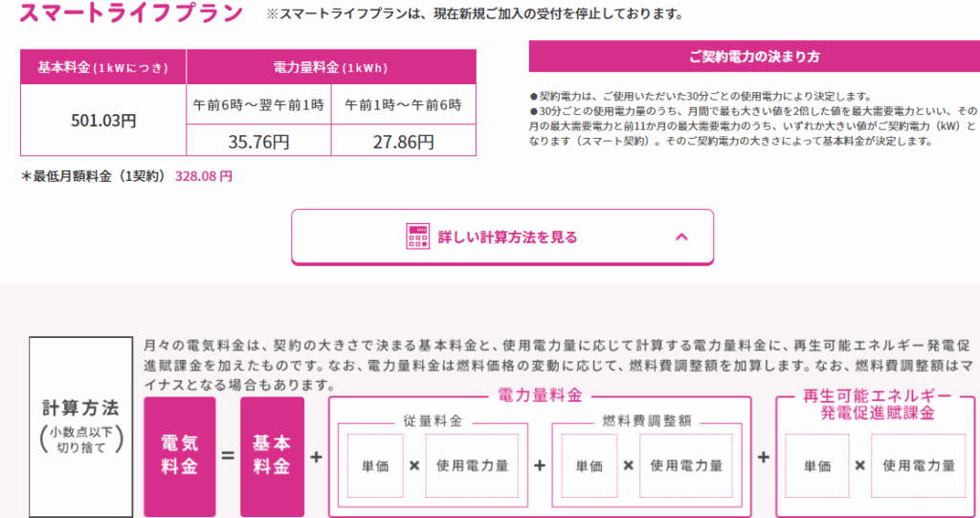Select the スマートライフプラン heading
The width and height of the screenshot is (980, 518).
pyautogui.click(x=130, y=13)
